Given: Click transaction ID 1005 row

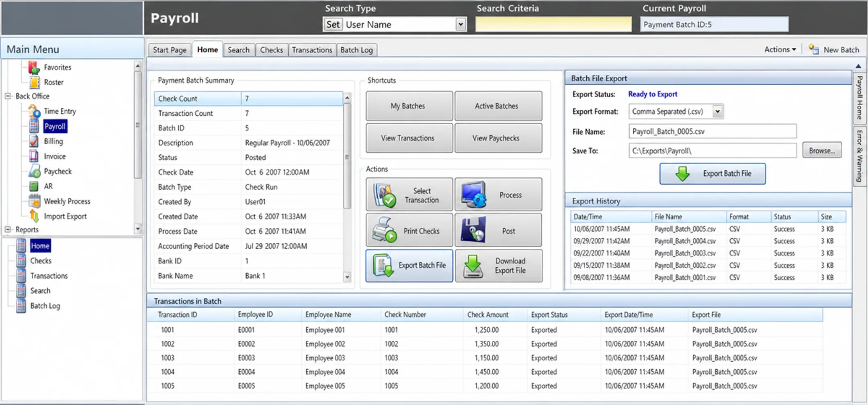Looking at the screenshot, I should coord(485,386).
